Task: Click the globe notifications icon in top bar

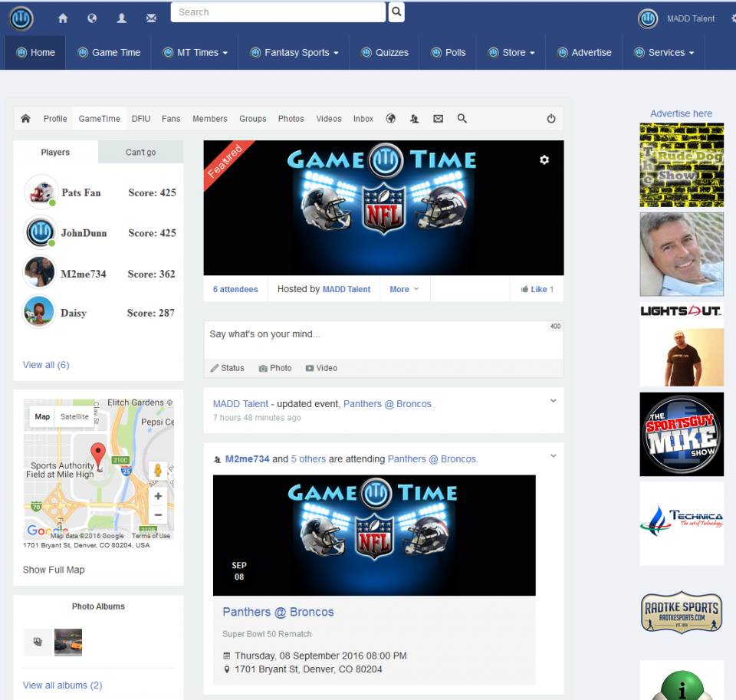Action: pos(92,18)
